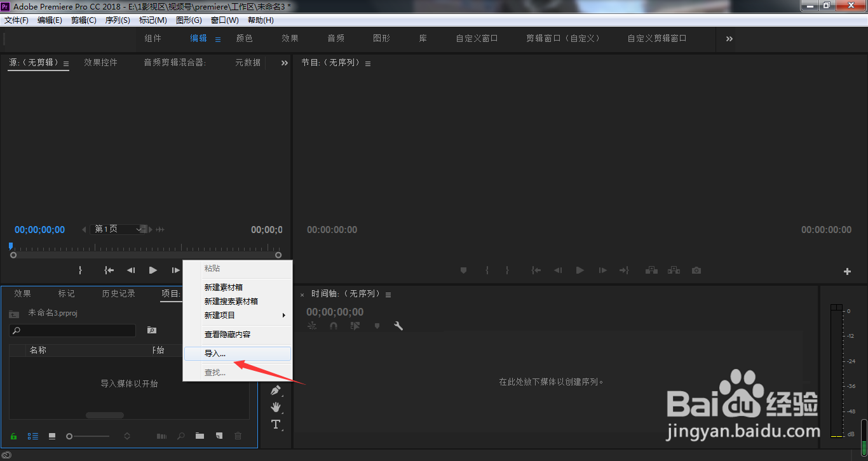
Task: Open program monitor panel menu icon
Action: pos(368,63)
